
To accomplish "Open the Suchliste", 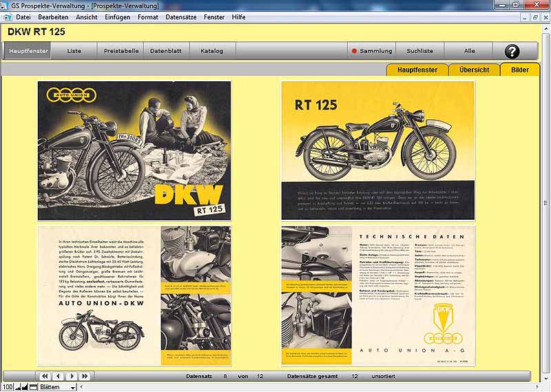I will pyautogui.click(x=420, y=51).
